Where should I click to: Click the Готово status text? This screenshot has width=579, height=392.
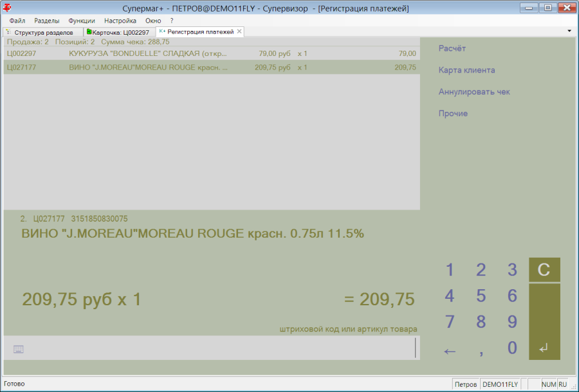pyautogui.click(x=14, y=384)
